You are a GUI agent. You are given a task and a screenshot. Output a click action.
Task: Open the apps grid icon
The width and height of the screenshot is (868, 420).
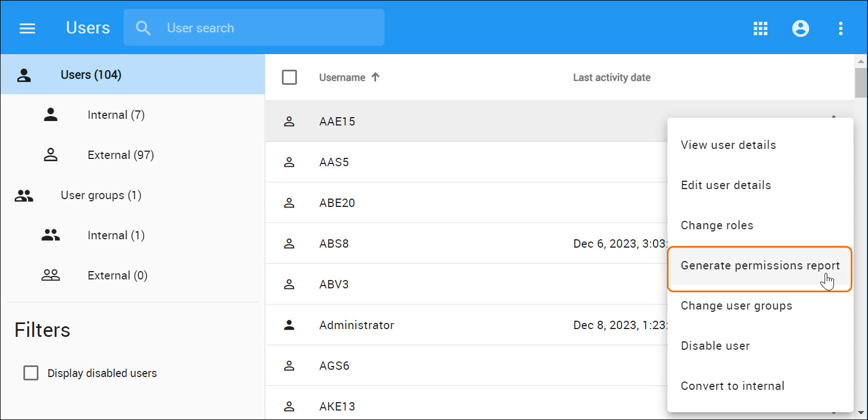pyautogui.click(x=760, y=28)
